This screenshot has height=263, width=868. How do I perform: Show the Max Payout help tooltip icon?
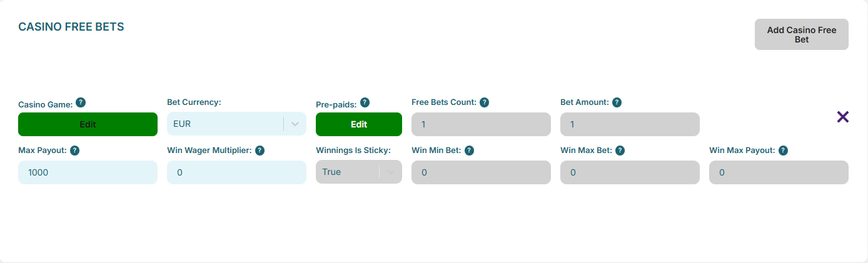tap(74, 151)
